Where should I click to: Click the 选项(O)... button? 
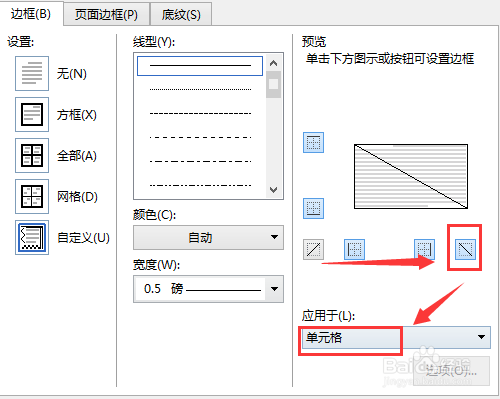click(451, 371)
